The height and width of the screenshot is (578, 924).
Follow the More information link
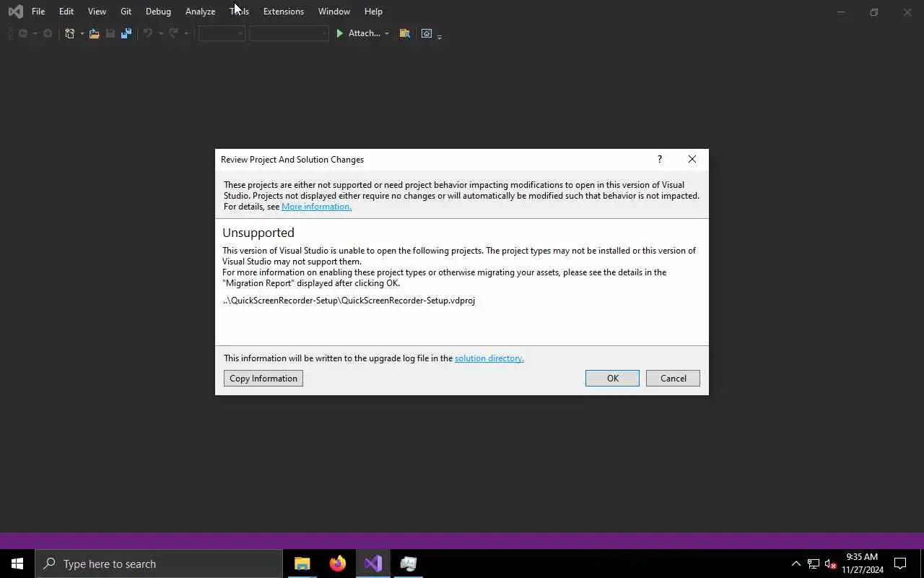pyautogui.click(x=316, y=207)
